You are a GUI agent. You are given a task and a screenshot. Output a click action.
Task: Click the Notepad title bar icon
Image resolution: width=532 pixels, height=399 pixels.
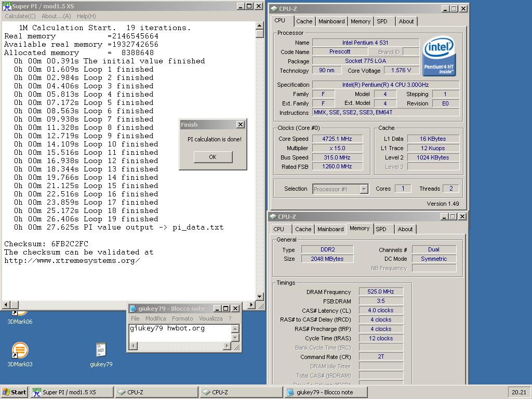click(133, 309)
